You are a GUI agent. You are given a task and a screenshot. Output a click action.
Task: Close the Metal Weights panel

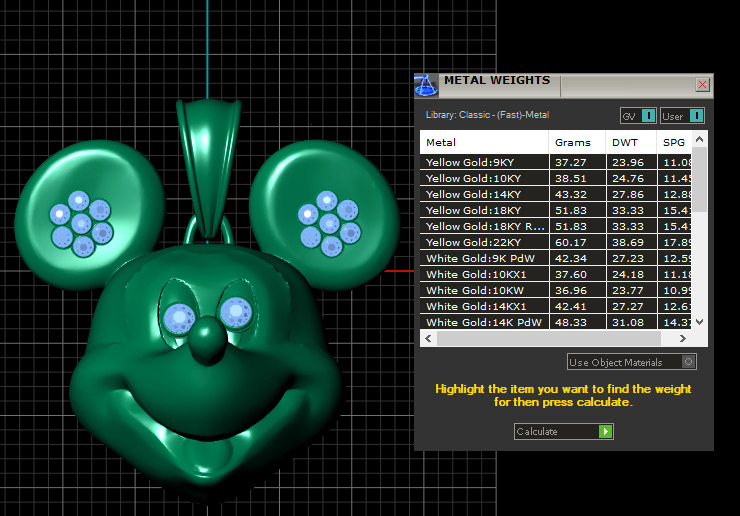(702, 85)
